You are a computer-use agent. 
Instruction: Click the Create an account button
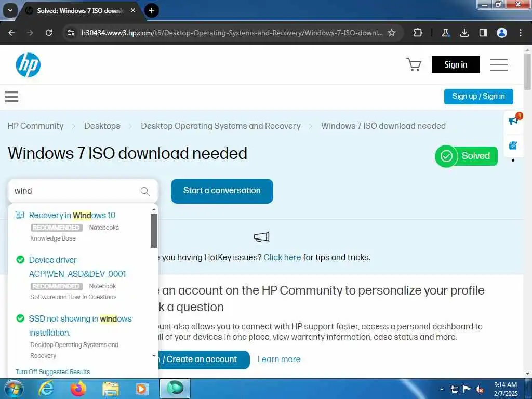tap(204, 360)
